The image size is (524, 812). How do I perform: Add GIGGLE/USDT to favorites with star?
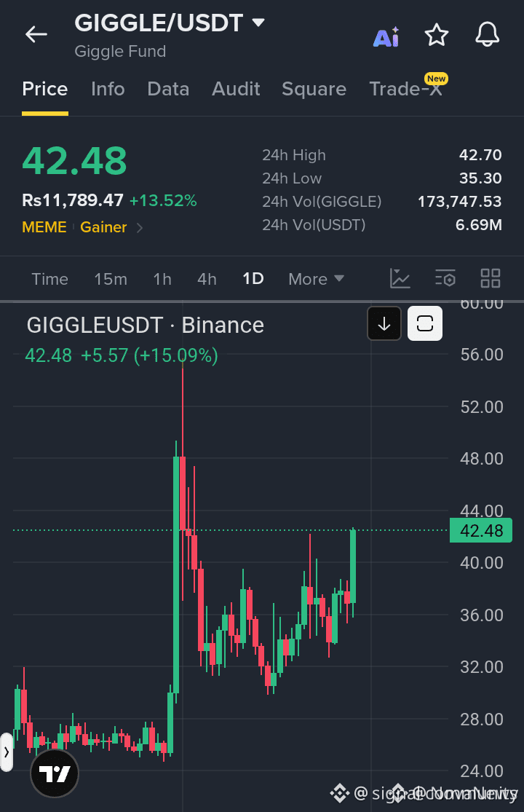click(x=437, y=35)
